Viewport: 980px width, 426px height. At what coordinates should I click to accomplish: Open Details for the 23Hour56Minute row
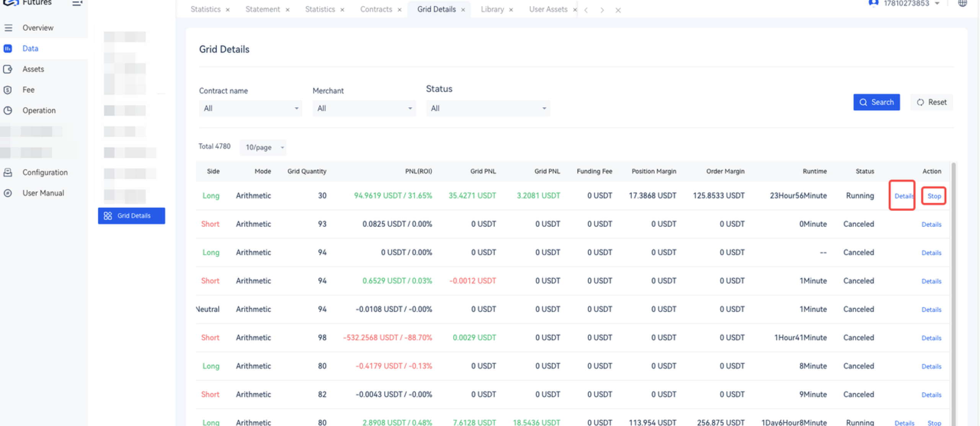click(904, 196)
